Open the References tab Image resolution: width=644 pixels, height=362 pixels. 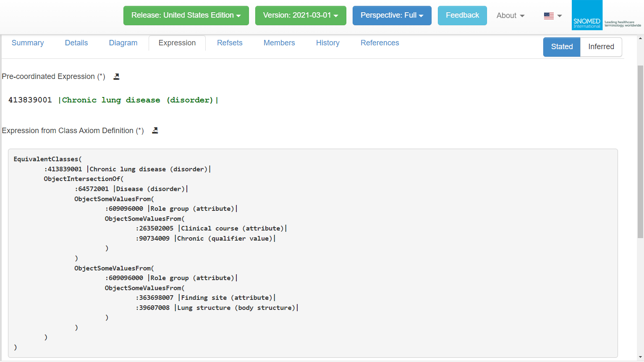point(380,43)
